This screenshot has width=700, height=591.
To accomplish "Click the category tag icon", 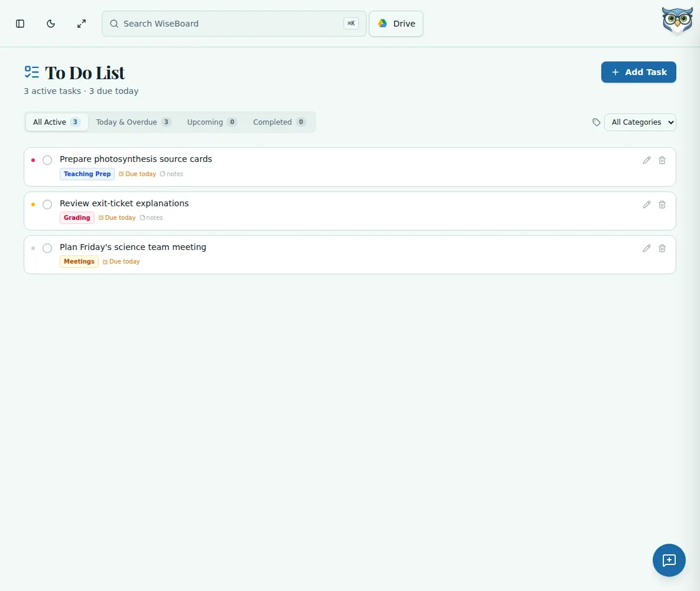I will [x=596, y=122].
